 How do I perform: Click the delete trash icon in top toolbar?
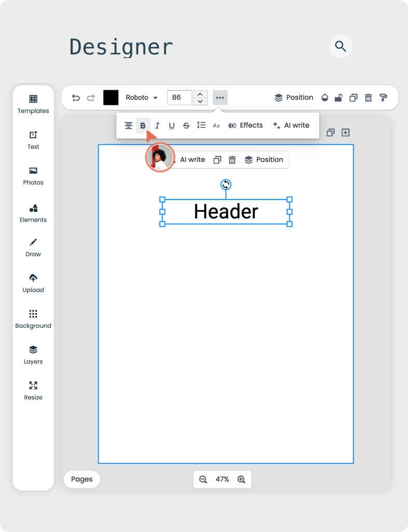click(x=368, y=98)
